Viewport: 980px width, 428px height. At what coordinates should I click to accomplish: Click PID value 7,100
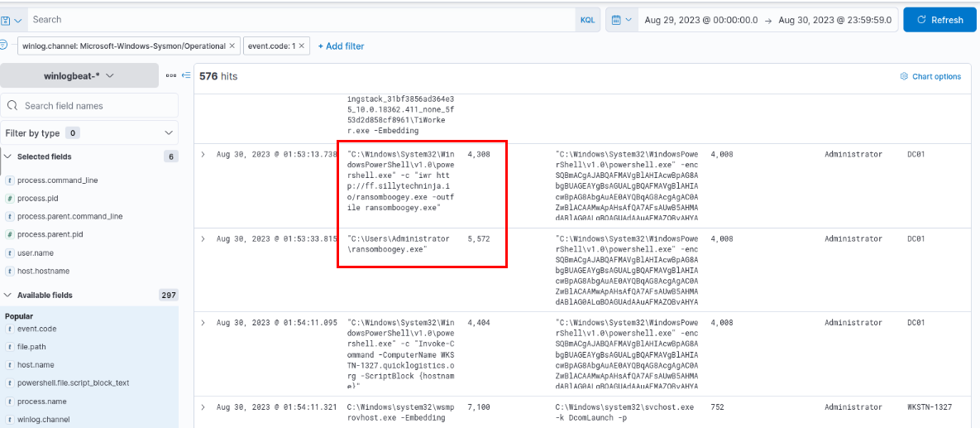[478, 406]
